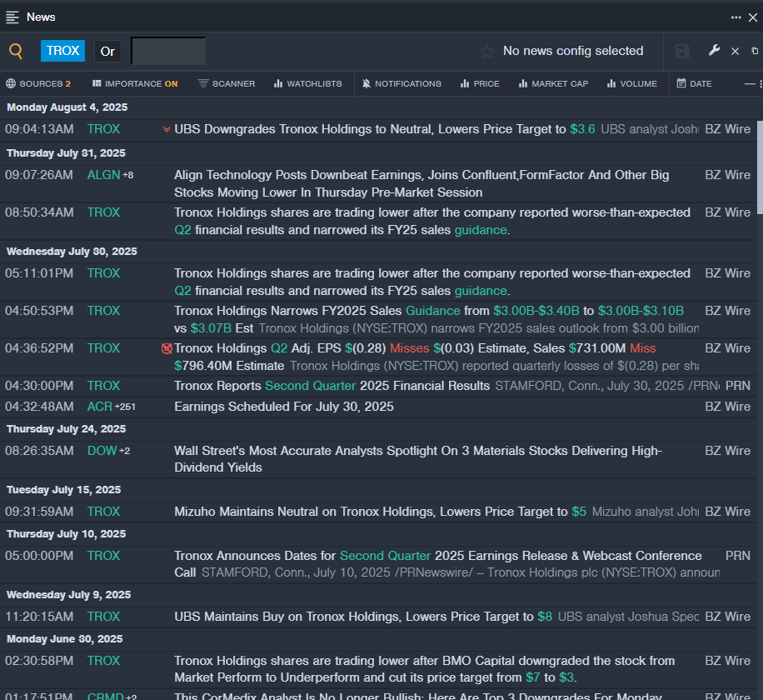Open the wrench settings icon
763x700 pixels.
[714, 50]
